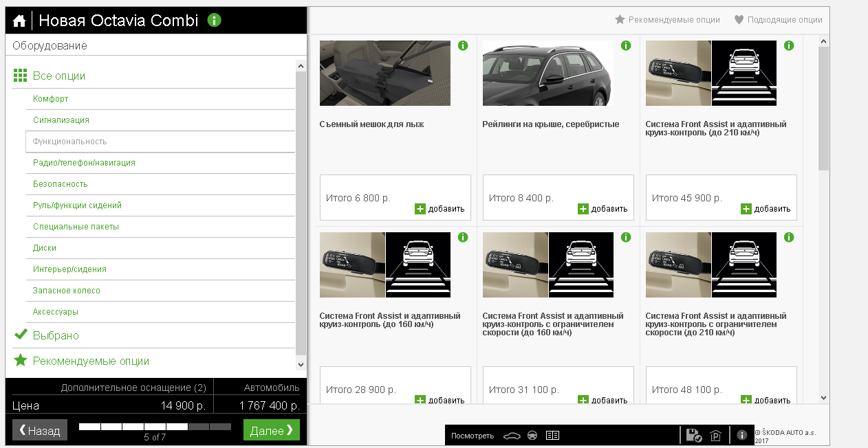This screenshot has height=448, width=868.
Task: Open the garage parking icon
Action: point(716,436)
